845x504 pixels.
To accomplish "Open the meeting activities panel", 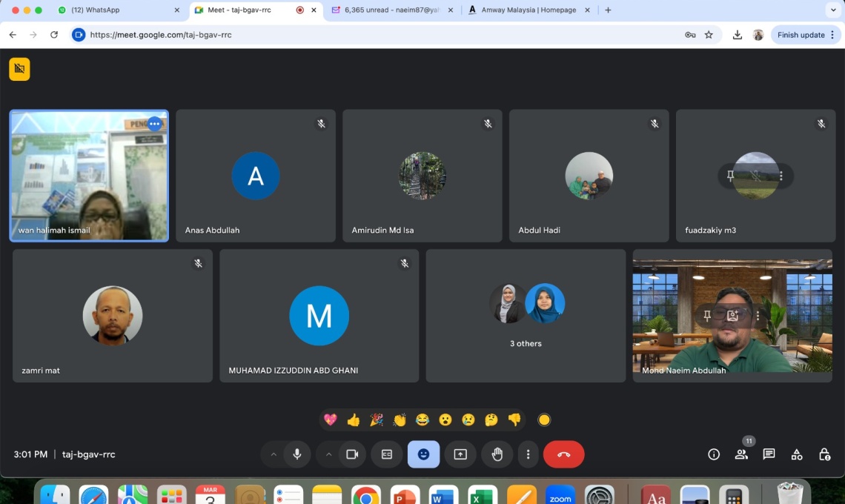I will tap(797, 454).
